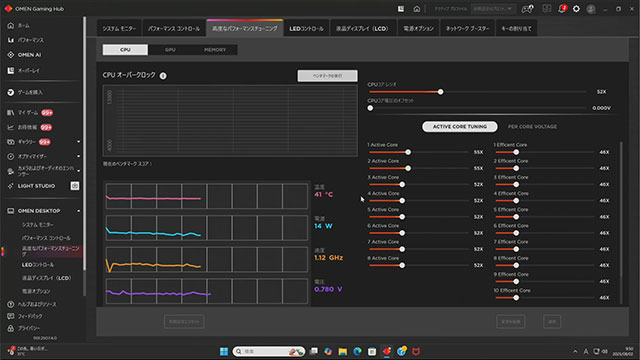The image size is (640, 360).
Task: Collapse the OMEN DESKTOP section
Action: coord(78,211)
